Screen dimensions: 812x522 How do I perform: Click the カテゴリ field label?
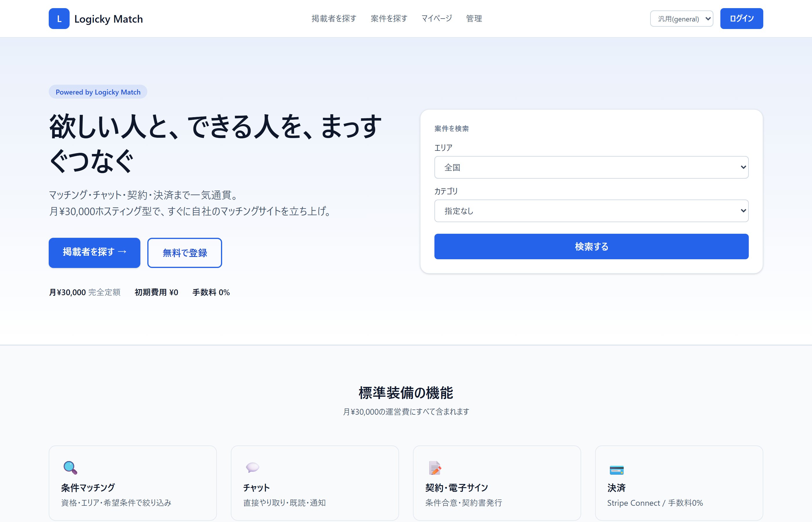446,191
